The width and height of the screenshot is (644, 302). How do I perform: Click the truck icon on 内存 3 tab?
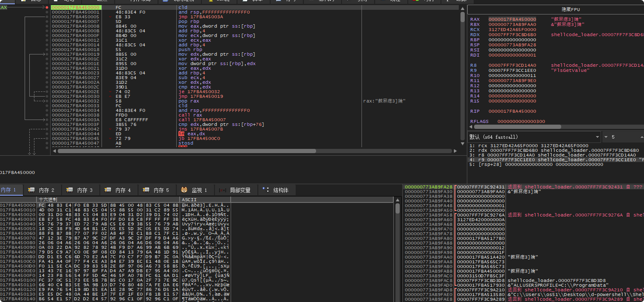[70, 190]
